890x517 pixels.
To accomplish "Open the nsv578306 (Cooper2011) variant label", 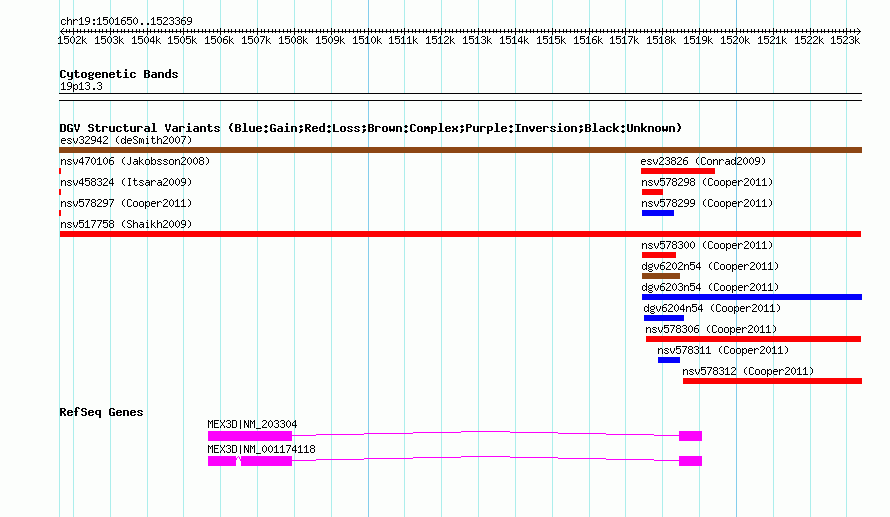I will point(711,329).
